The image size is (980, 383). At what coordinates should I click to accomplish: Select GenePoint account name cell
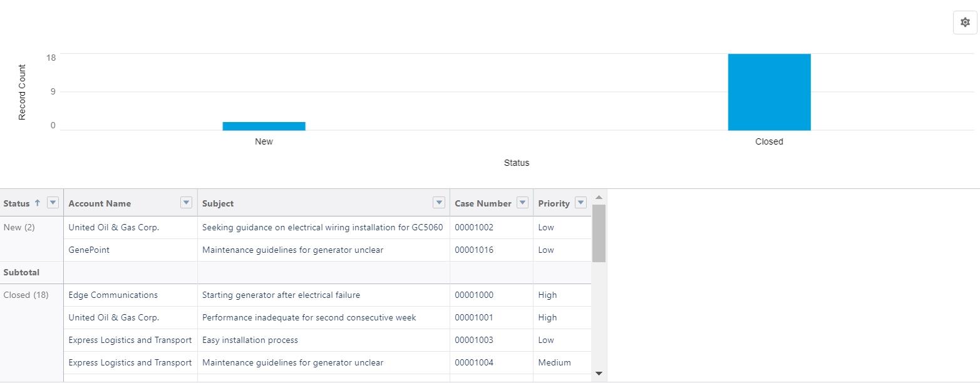click(89, 250)
